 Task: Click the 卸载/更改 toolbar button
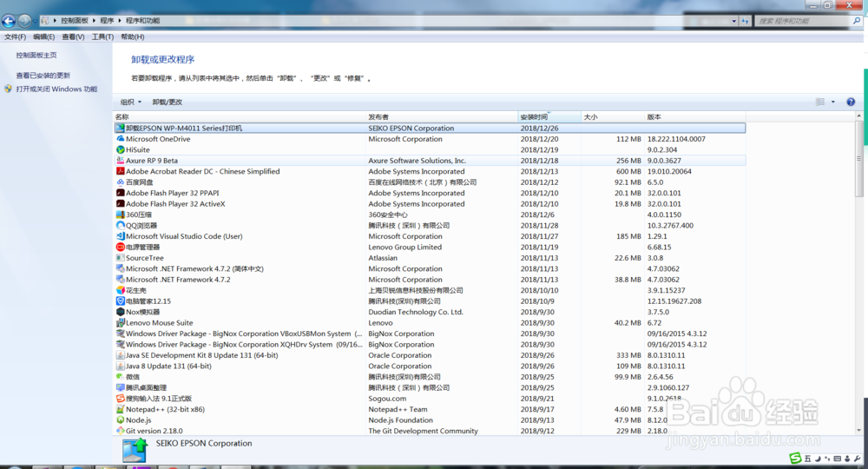pos(168,102)
